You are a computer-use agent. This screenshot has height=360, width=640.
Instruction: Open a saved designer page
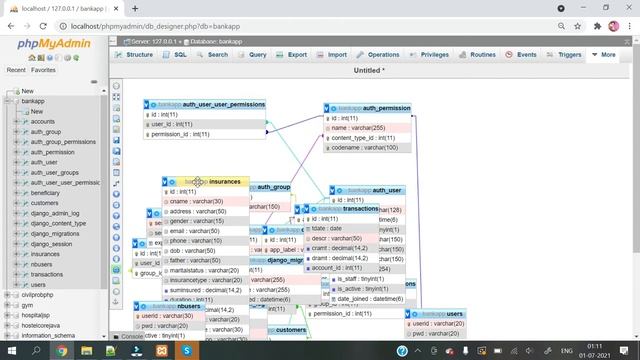click(x=116, y=129)
